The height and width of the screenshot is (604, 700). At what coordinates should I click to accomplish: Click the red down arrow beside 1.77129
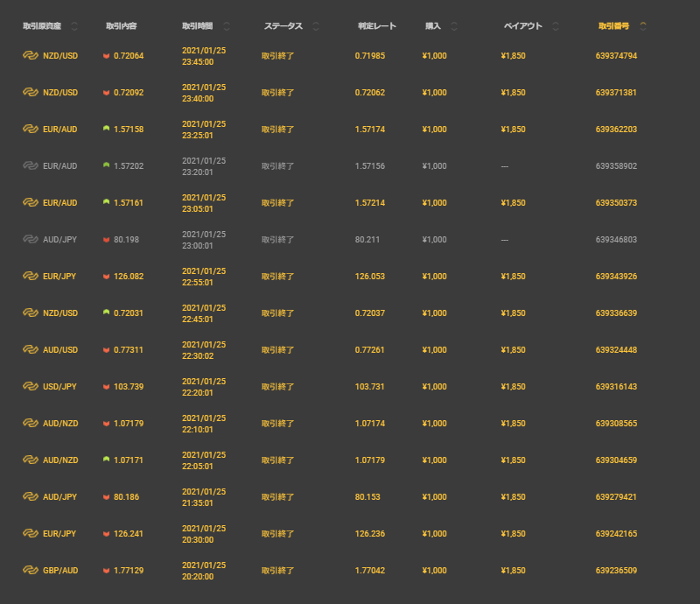(x=106, y=570)
